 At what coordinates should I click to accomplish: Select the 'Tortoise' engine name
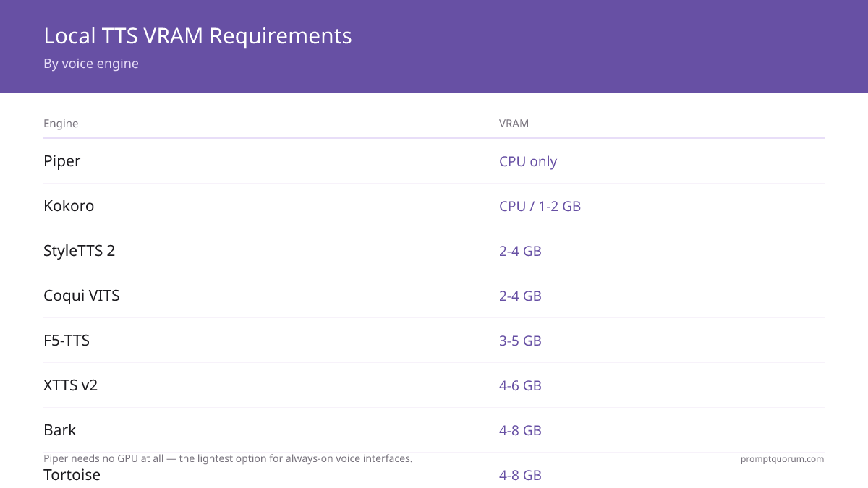point(72,475)
